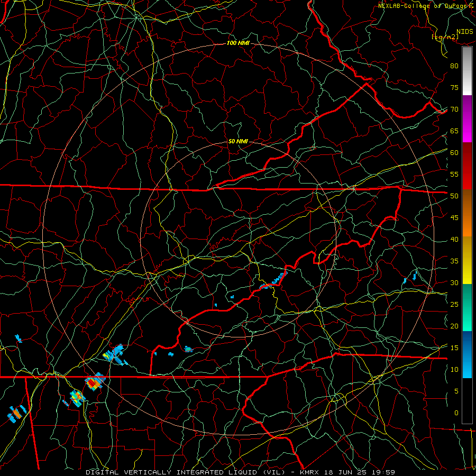Image resolution: width=476 pixels, height=476 pixels.
Task: Click the blue echo streak along the thick border
Action: [274, 280]
